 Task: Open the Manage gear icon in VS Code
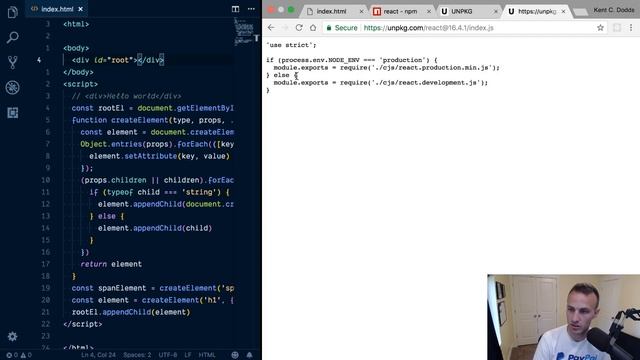pyautogui.click(x=13, y=336)
